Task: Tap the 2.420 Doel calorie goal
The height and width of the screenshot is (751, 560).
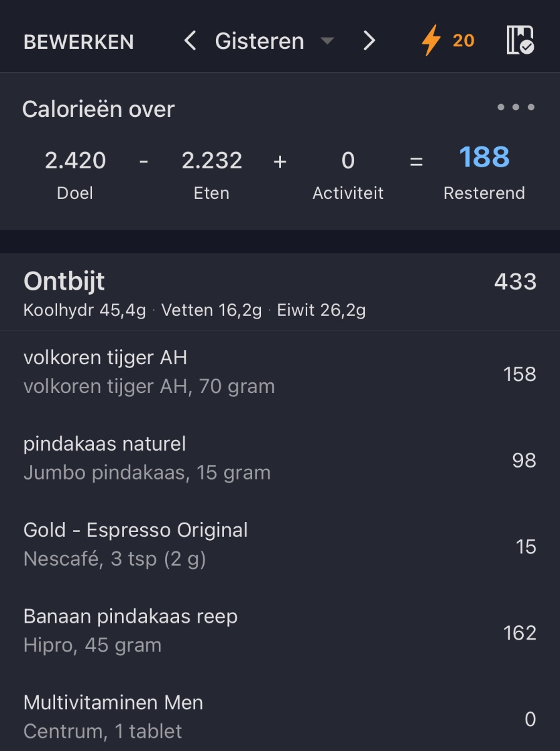Action: [75, 161]
